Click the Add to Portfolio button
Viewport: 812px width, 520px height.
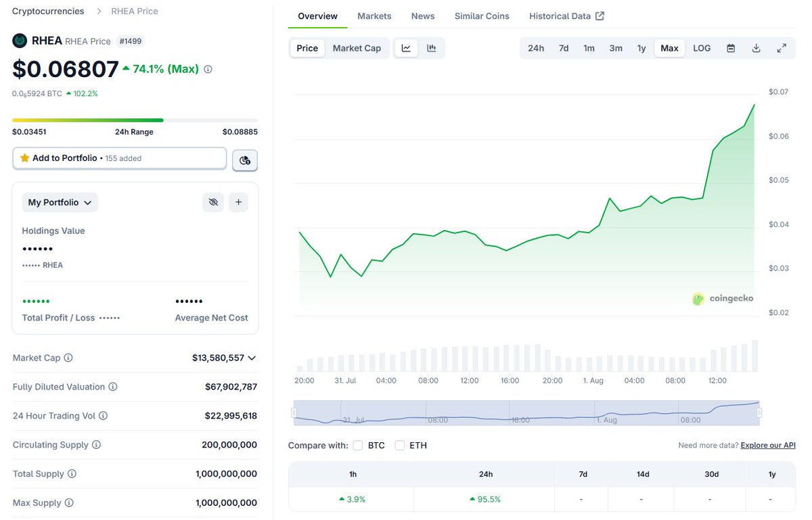[x=120, y=158]
